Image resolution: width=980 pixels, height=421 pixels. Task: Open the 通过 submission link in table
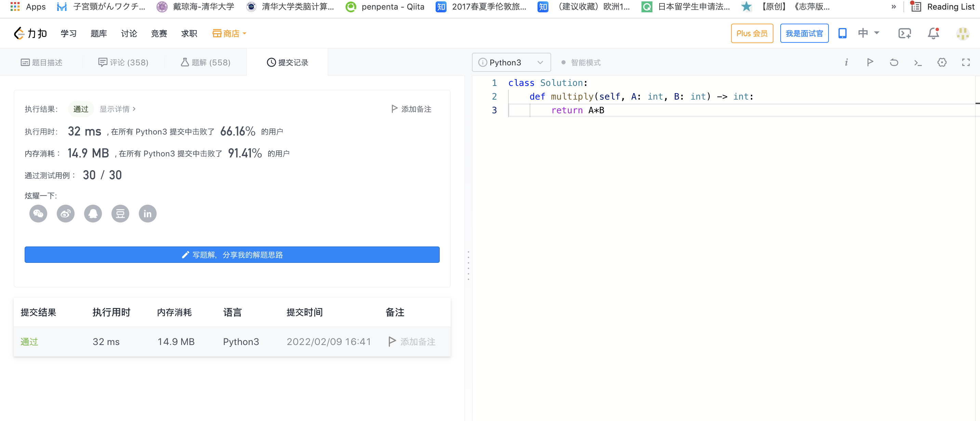pos(29,342)
